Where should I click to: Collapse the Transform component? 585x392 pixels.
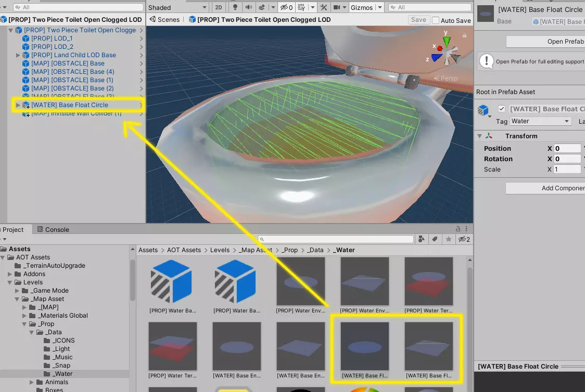coord(480,136)
